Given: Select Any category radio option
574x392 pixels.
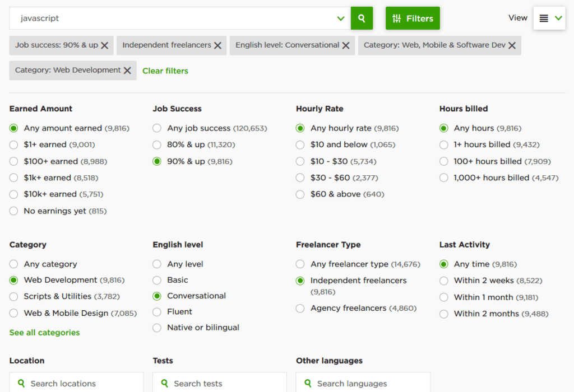Looking at the screenshot, I should pos(13,264).
